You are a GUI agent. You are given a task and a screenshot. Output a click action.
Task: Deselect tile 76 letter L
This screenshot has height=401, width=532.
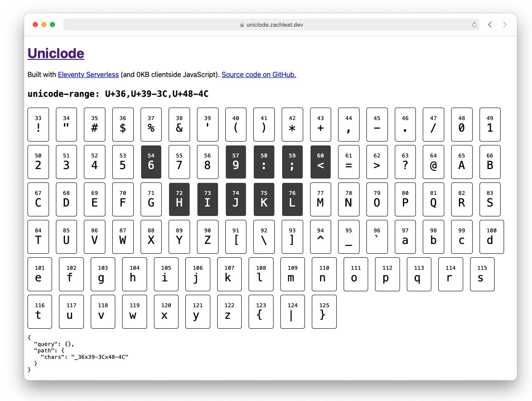pos(292,199)
